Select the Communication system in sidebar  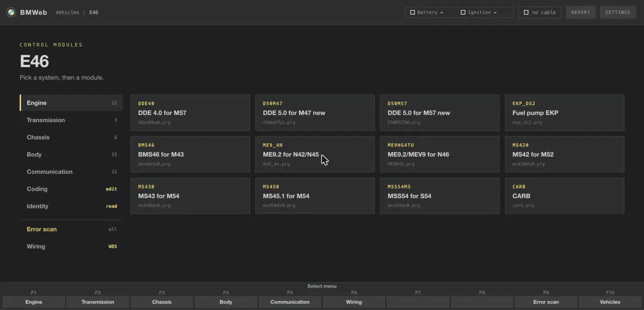(x=71, y=172)
